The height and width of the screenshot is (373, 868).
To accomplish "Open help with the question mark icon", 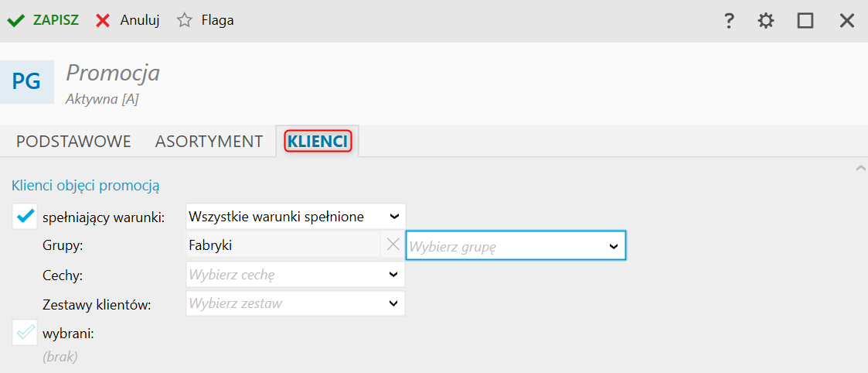I will click(728, 21).
